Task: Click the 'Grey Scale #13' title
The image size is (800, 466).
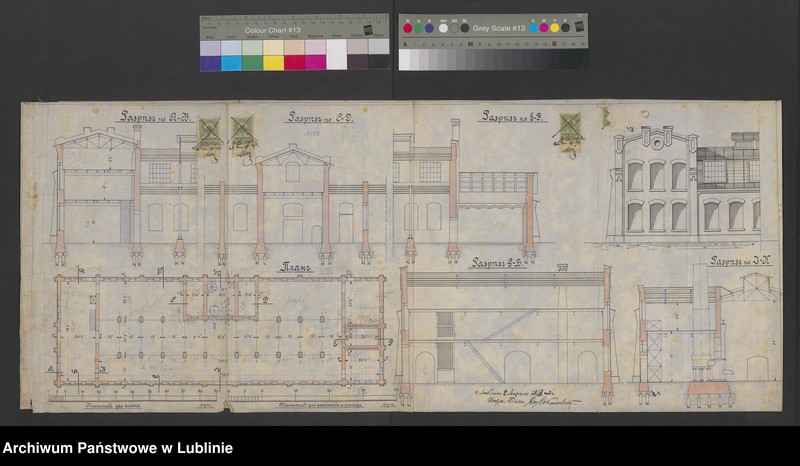Action: pos(498,28)
